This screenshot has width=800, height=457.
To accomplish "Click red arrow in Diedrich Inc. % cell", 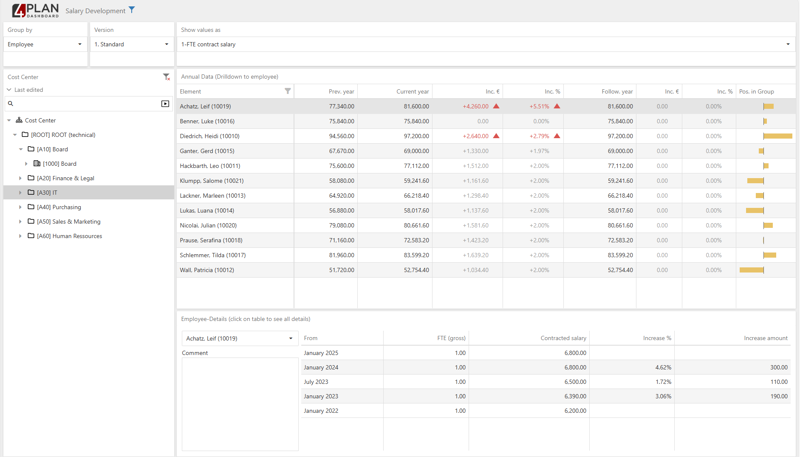I will click(x=557, y=136).
